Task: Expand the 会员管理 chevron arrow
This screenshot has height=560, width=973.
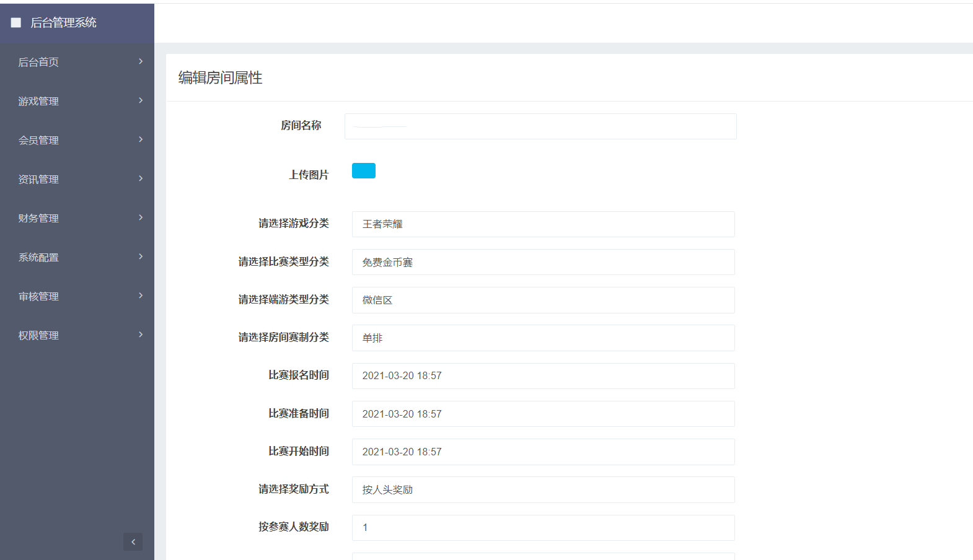Action: click(141, 139)
